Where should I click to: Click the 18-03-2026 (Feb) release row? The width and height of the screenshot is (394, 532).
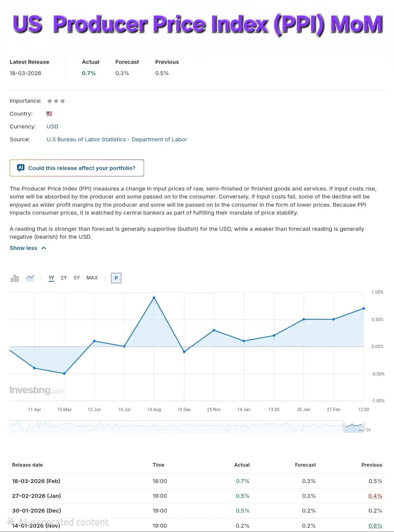click(x=36, y=481)
